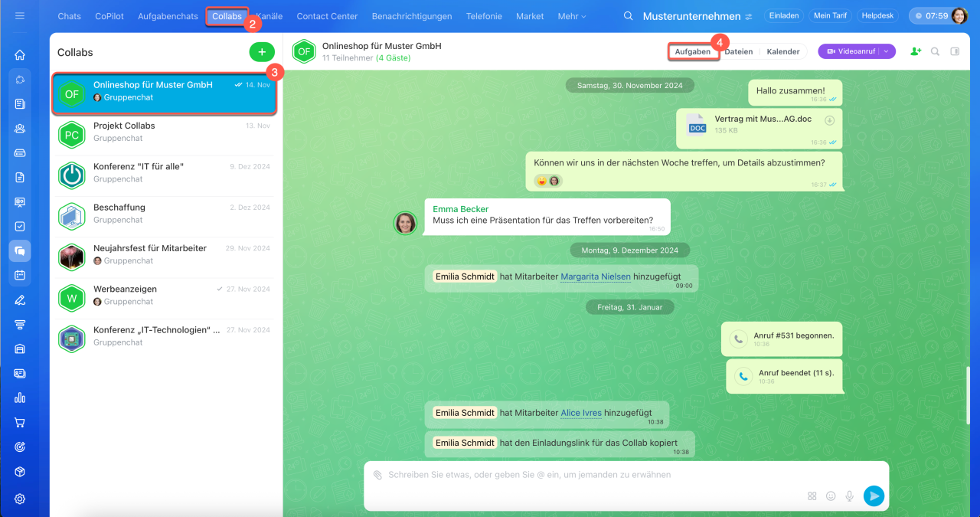
Task: Open Neujahrsfest für Mitarbeiter chat
Action: [x=165, y=257]
